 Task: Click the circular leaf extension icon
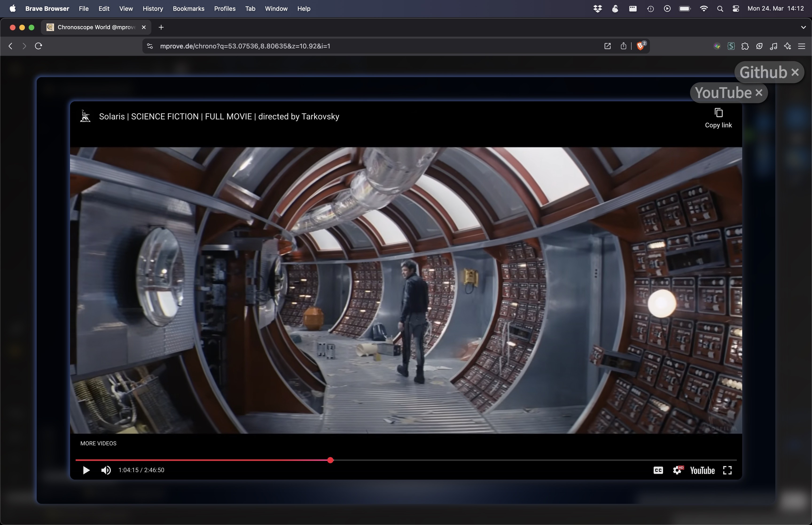coord(759,46)
